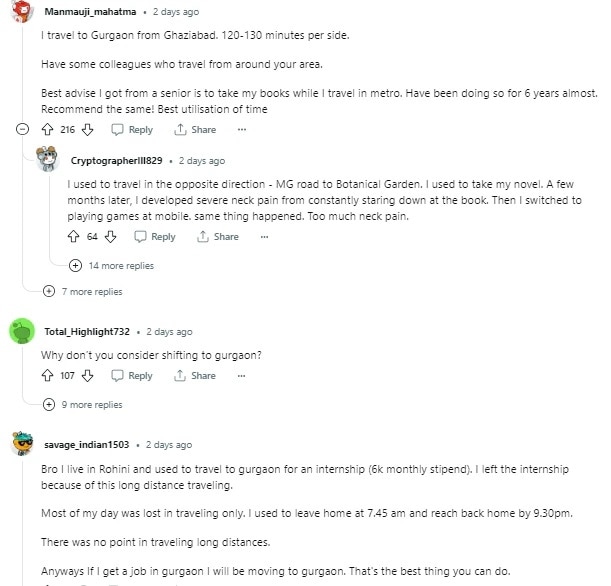Screen dimensions: 611x586
Task: Upvote CryptographerIll829's reply
Action: tap(73, 237)
